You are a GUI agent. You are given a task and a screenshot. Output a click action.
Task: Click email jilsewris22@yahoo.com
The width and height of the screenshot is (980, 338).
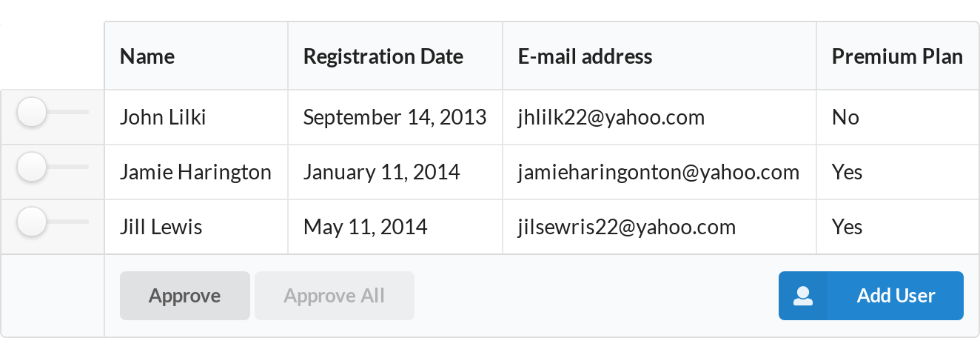tap(627, 227)
